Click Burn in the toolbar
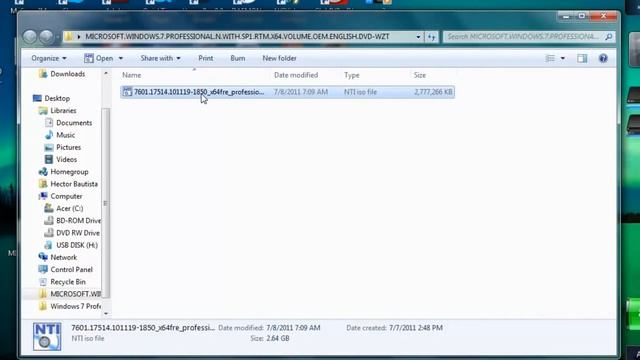The width and height of the screenshot is (640, 360). coord(238,58)
